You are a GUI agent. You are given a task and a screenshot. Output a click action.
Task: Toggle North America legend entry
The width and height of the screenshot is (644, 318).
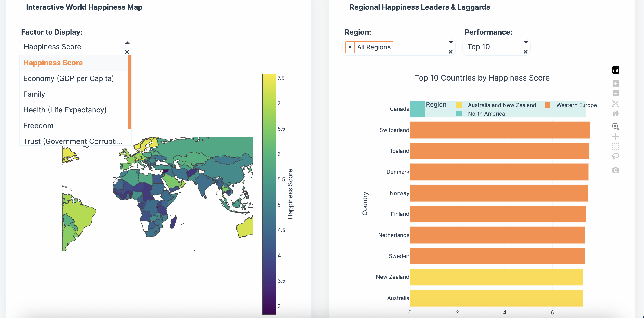pyautogui.click(x=486, y=114)
